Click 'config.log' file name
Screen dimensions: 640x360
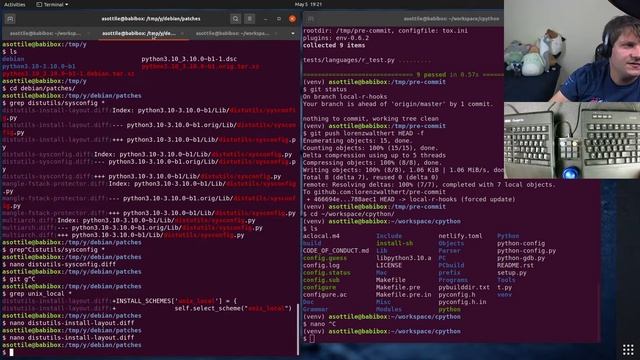pos(321,265)
